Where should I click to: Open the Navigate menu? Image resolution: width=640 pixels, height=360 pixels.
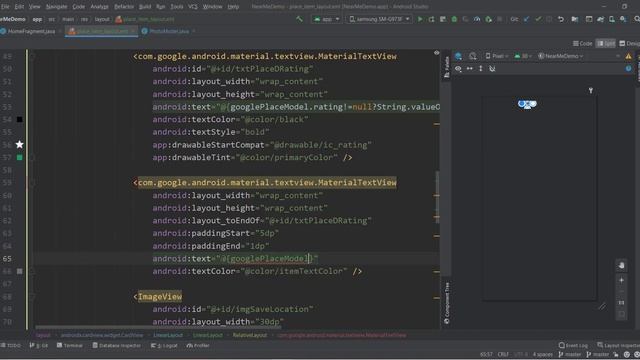56,7
